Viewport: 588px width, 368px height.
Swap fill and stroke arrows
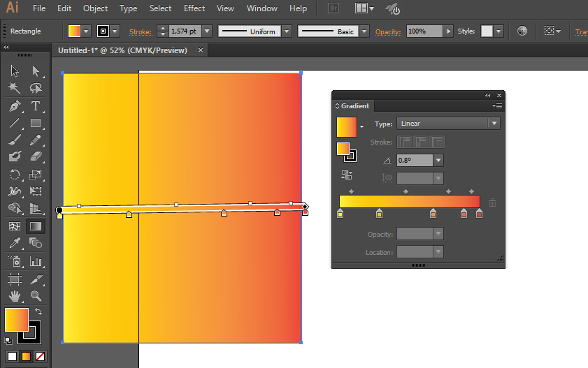pyautogui.click(x=38, y=311)
